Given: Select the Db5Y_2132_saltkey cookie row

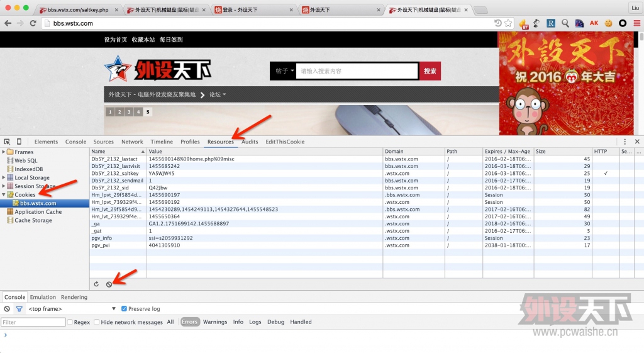Looking at the screenshot, I should pos(367,174).
